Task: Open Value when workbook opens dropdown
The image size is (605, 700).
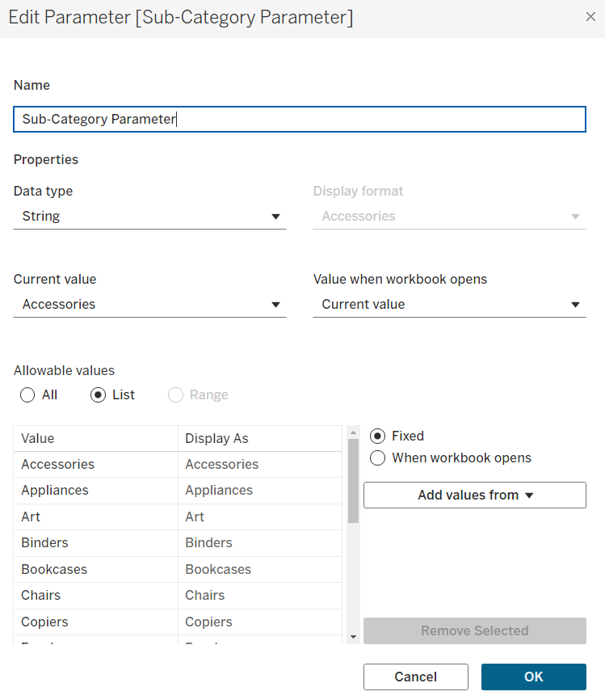Action: point(449,305)
